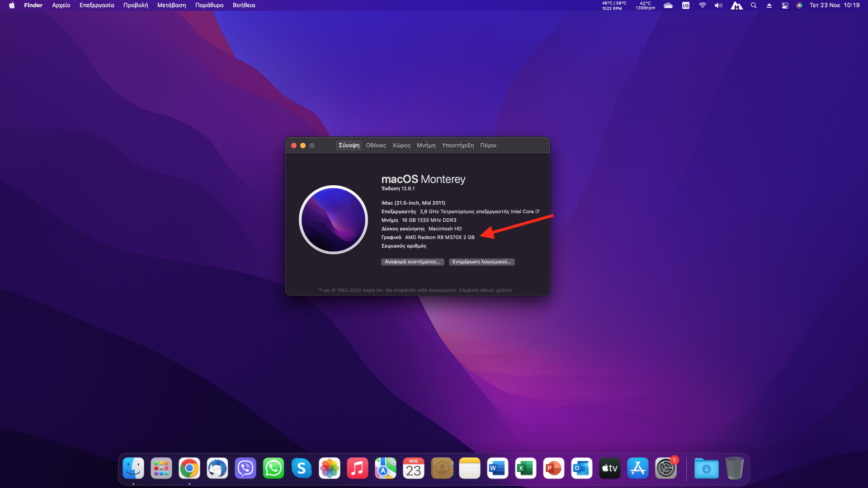
Task: Click the Ενημέρωση λογισμικού button
Action: coord(481,262)
